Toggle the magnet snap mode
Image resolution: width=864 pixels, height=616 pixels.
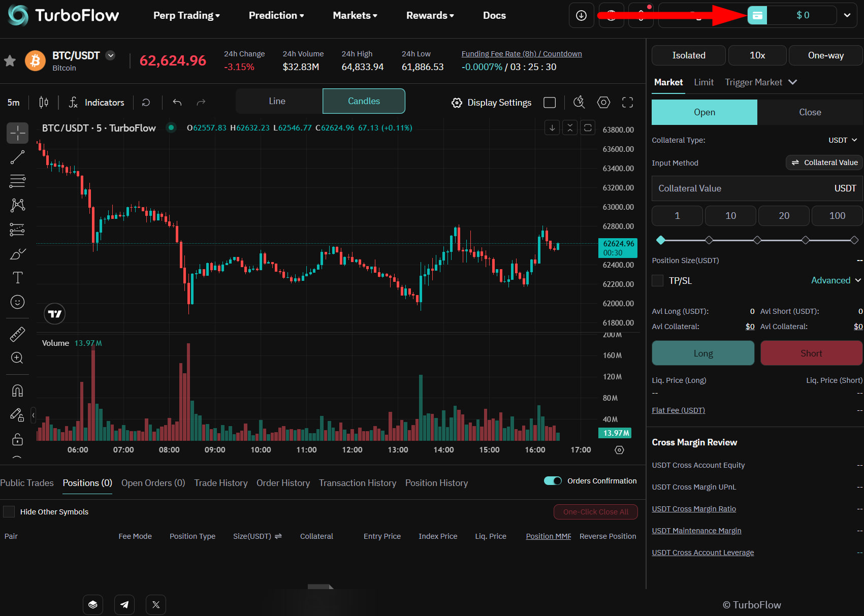17,391
